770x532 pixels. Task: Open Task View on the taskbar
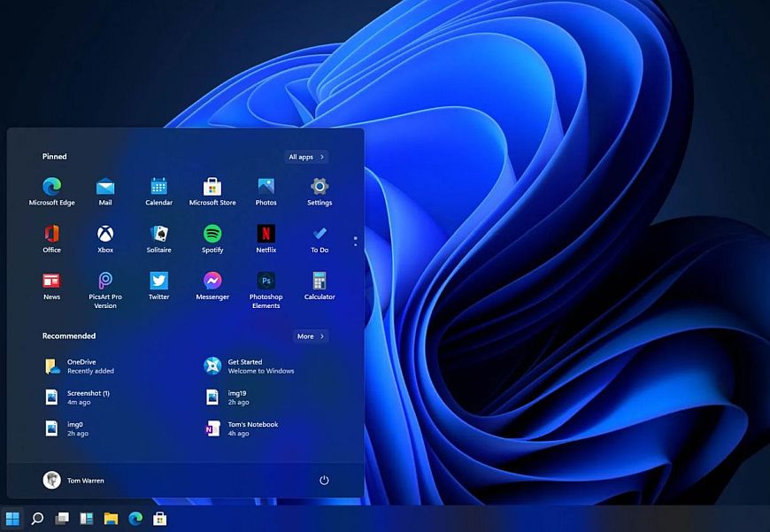click(x=62, y=518)
